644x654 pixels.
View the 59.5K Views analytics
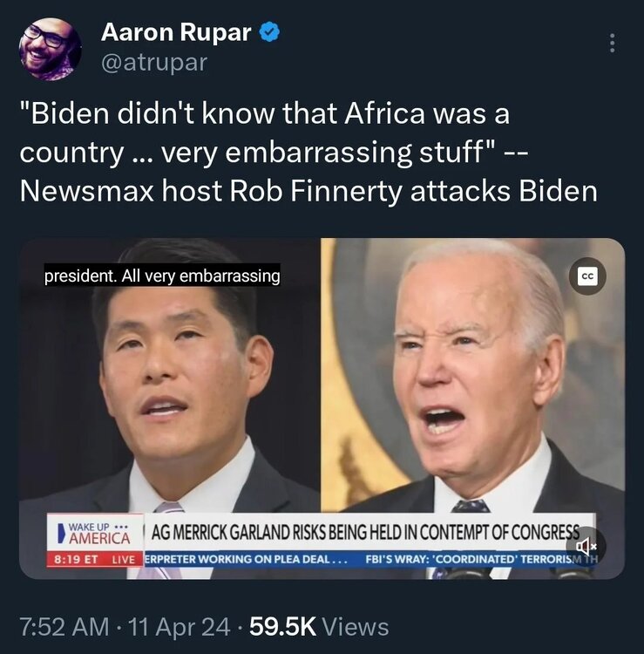pos(319,626)
